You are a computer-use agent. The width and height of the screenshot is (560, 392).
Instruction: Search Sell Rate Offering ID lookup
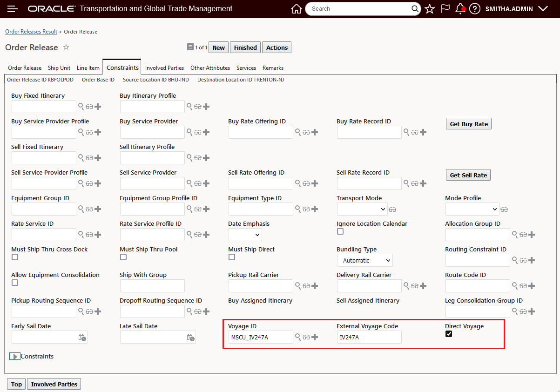[x=298, y=183]
